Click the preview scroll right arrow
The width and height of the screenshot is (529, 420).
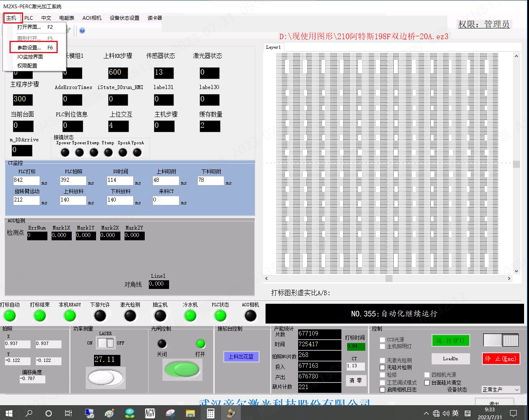click(509, 279)
